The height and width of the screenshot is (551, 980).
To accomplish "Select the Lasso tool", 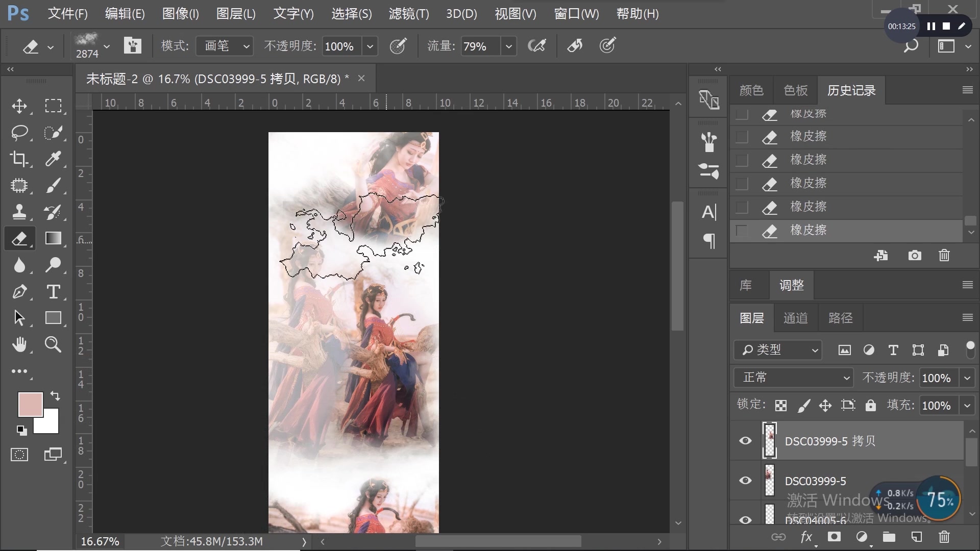I will coord(19,133).
